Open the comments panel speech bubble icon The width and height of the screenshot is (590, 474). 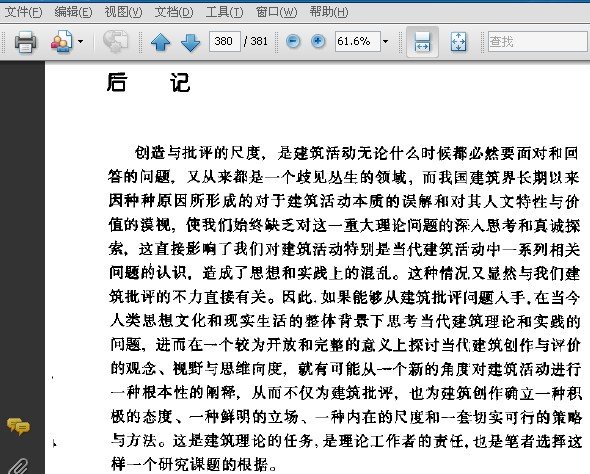18,426
